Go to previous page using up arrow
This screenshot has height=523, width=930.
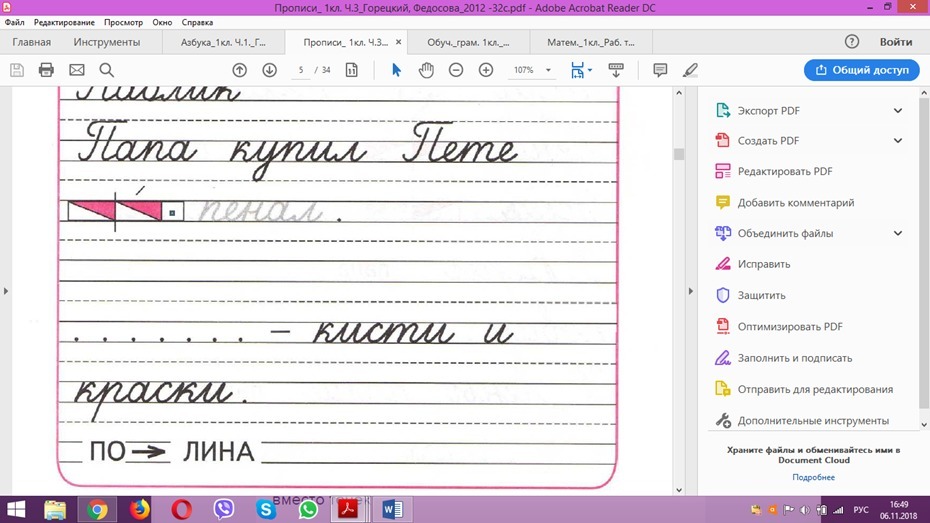(x=239, y=70)
